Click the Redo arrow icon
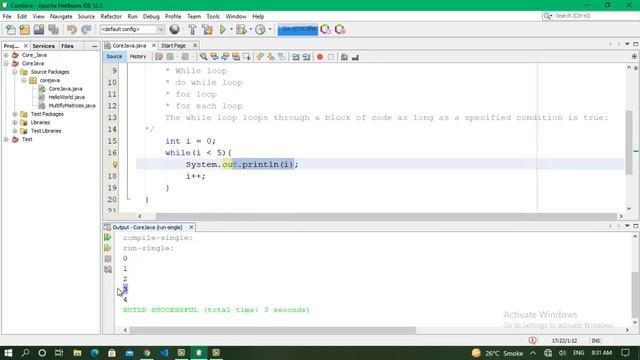 click(86, 29)
